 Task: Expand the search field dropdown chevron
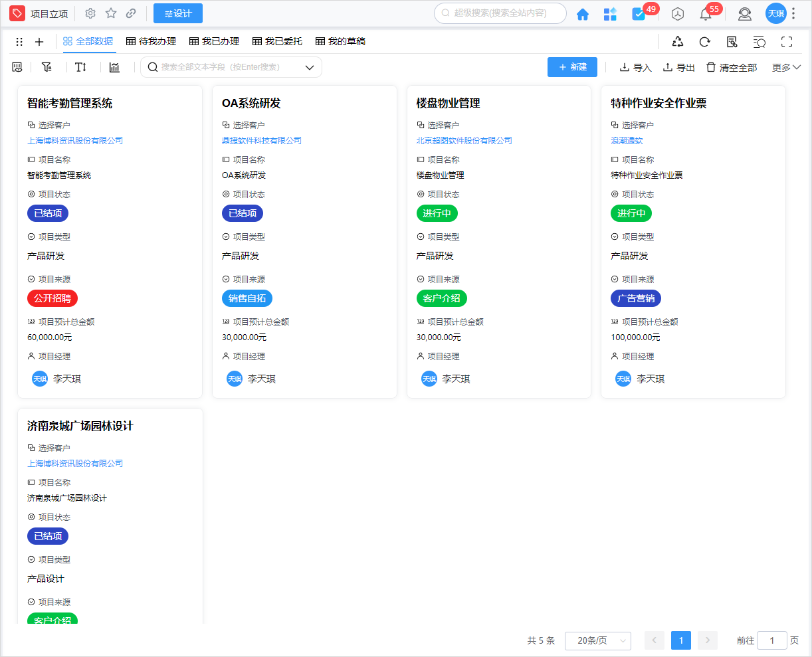coord(309,66)
